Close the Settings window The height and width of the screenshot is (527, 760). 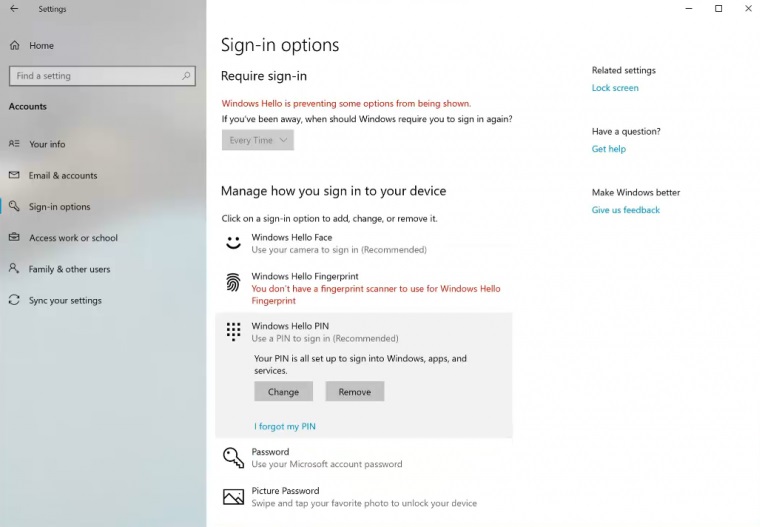click(748, 8)
